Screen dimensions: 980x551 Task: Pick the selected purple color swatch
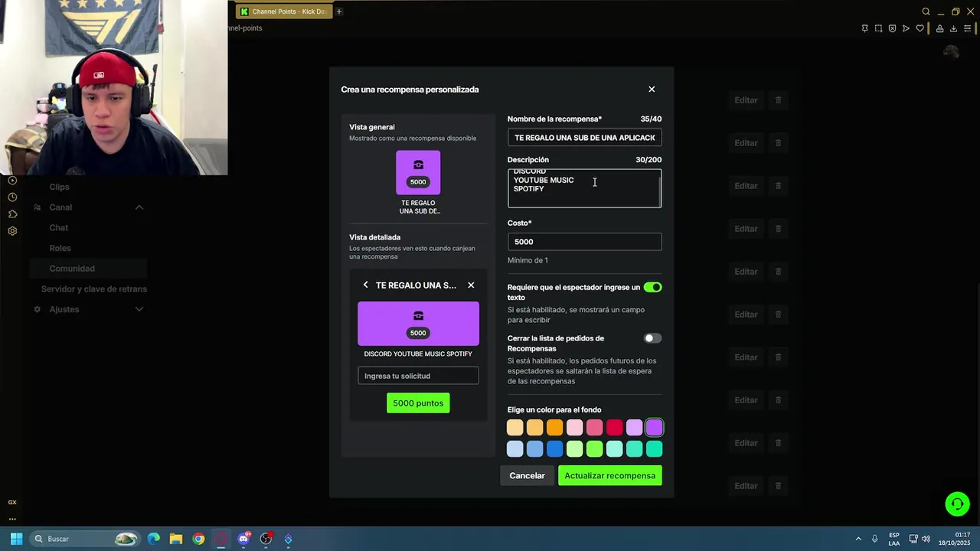[x=654, y=428]
